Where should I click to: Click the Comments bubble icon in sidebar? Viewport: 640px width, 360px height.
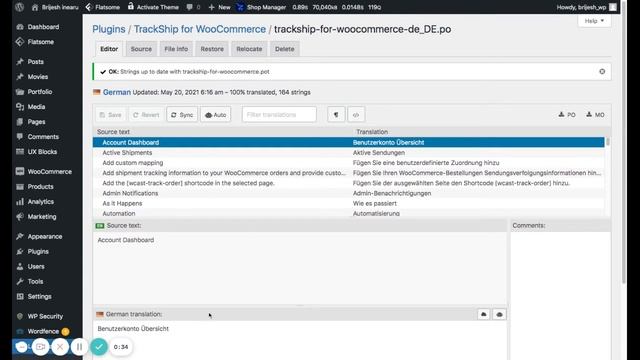pyautogui.click(x=20, y=137)
